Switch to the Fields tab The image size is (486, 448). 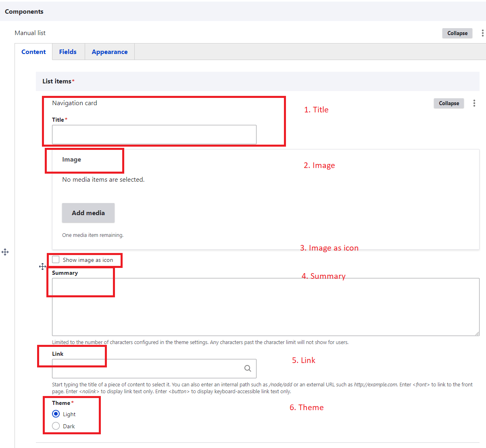coord(68,52)
